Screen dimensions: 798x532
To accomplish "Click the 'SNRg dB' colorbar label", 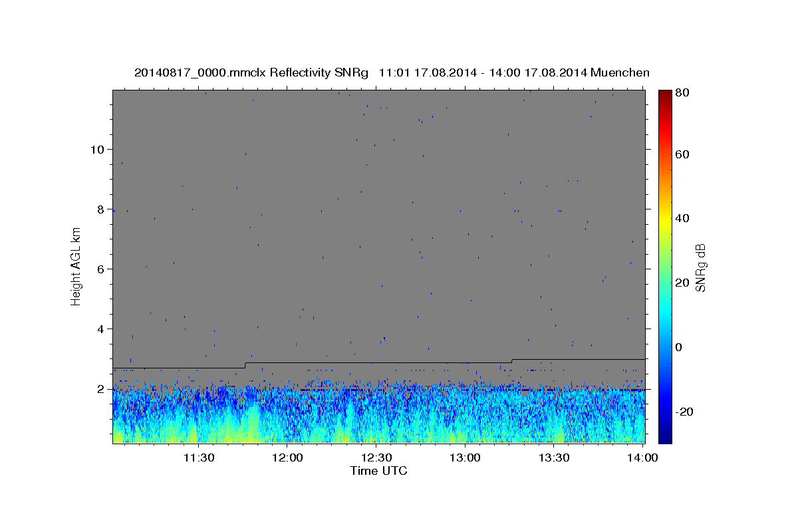I will pyautogui.click(x=700, y=267).
